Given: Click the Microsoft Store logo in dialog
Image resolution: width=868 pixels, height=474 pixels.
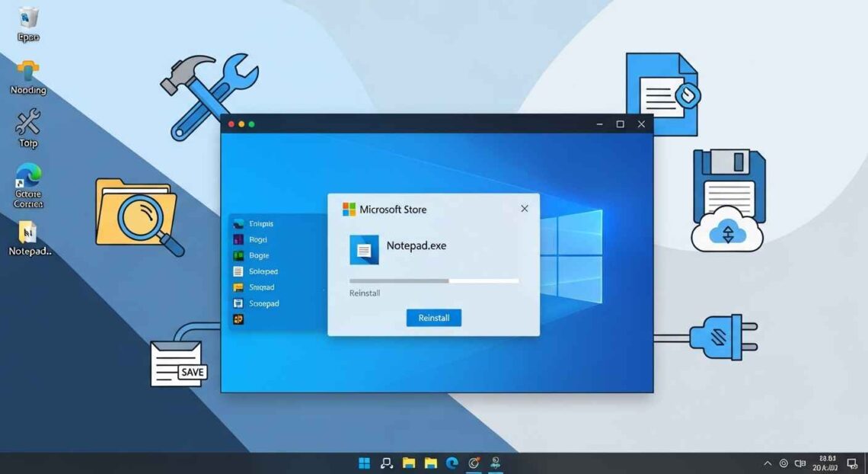Looking at the screenshot, I should 349,210.
